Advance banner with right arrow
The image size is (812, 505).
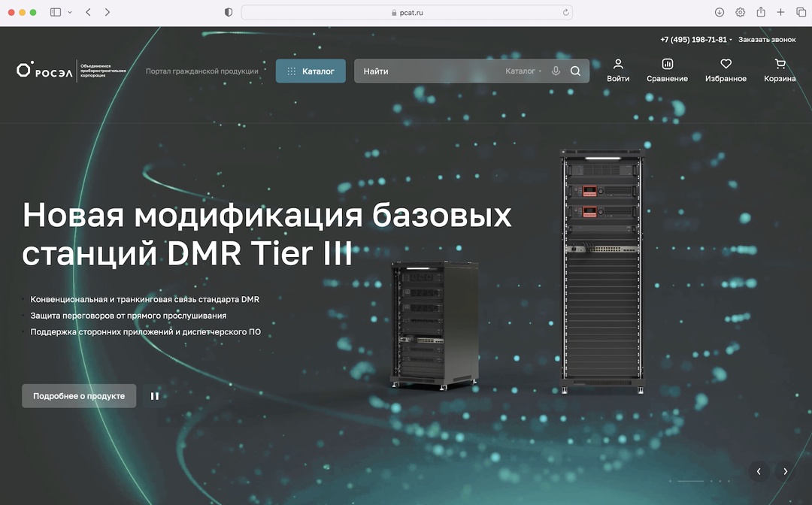(x=784, y=471)
